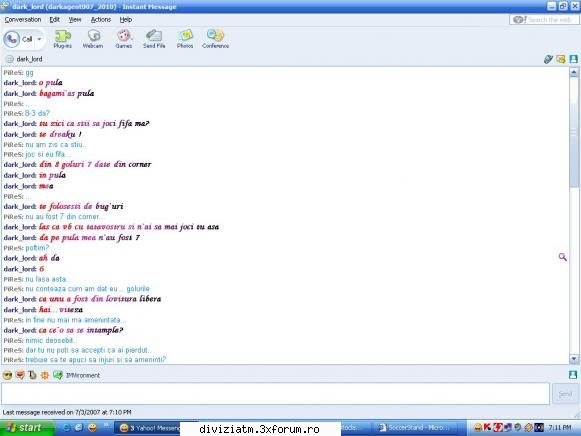Click the Buzz icon above input
581x436 pixels.
point(45,375)
